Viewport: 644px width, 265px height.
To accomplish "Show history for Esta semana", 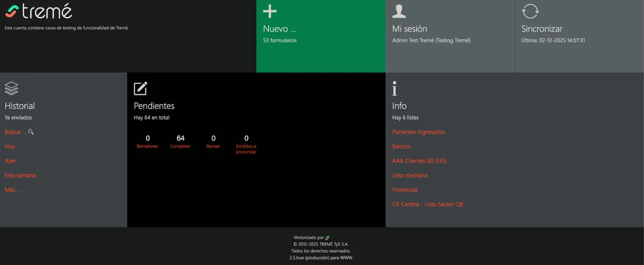I will [x=20, y=175].
